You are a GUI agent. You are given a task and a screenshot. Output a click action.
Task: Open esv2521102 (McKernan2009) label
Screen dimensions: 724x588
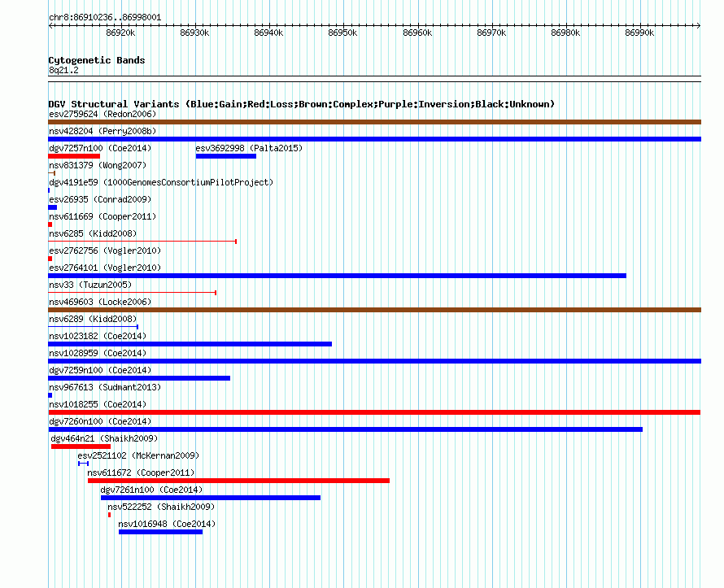(138, 455)
